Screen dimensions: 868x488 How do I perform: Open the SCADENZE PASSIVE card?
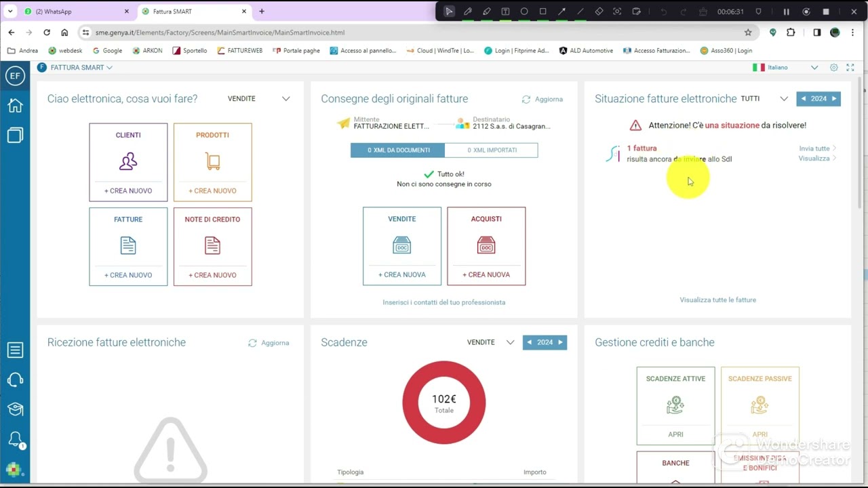click(760, 406)
